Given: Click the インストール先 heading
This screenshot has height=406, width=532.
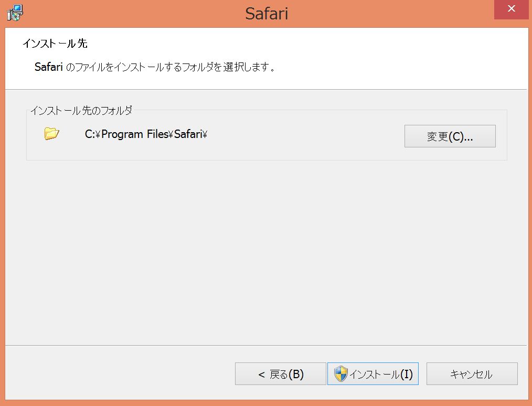Looking at the screenshot, I should [55, 44].
